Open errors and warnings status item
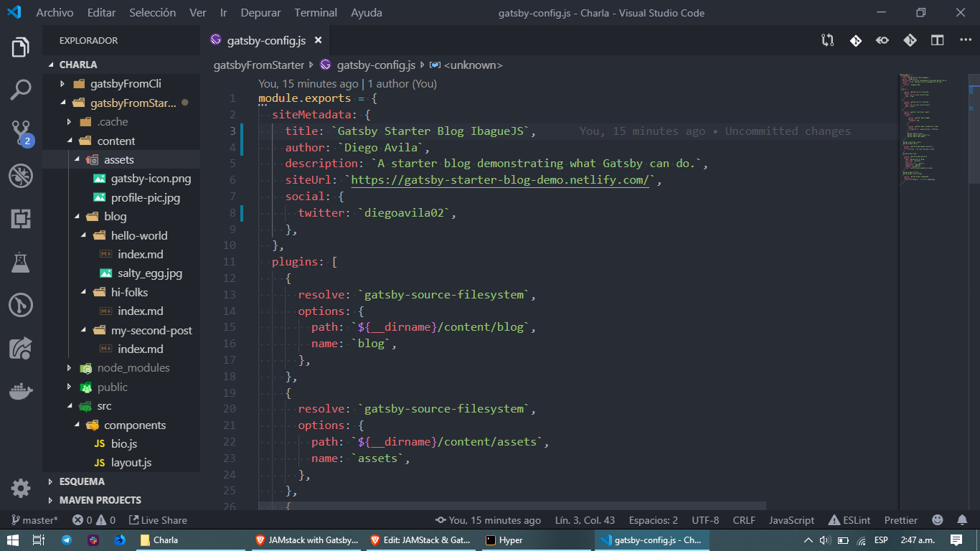Screen dimensions: 980x551 coord(94,520)
